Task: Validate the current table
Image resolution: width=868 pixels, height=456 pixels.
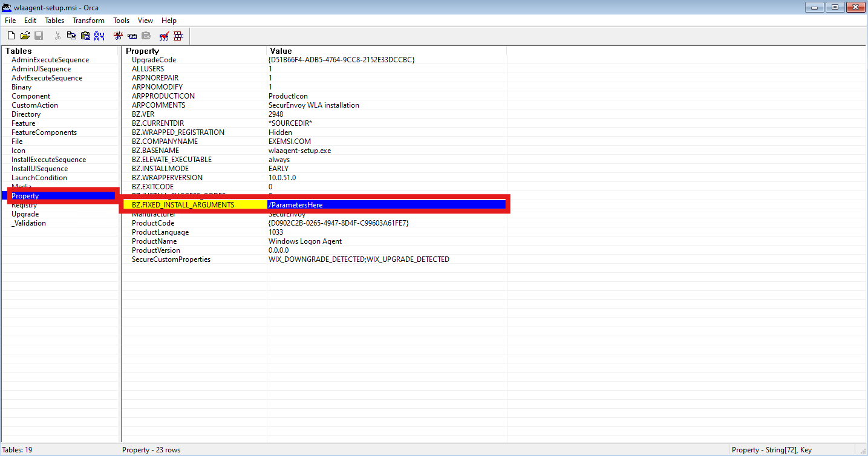Action: coord(163,35)
